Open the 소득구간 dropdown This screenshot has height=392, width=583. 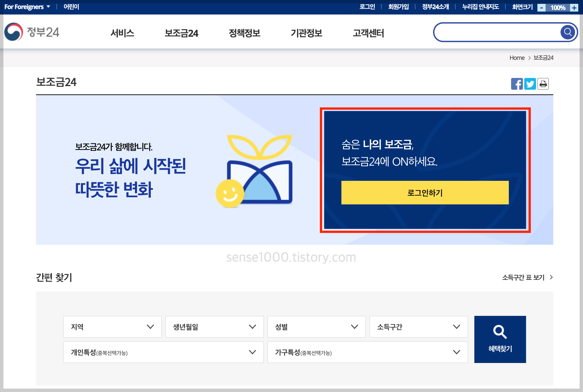point(419,327)
